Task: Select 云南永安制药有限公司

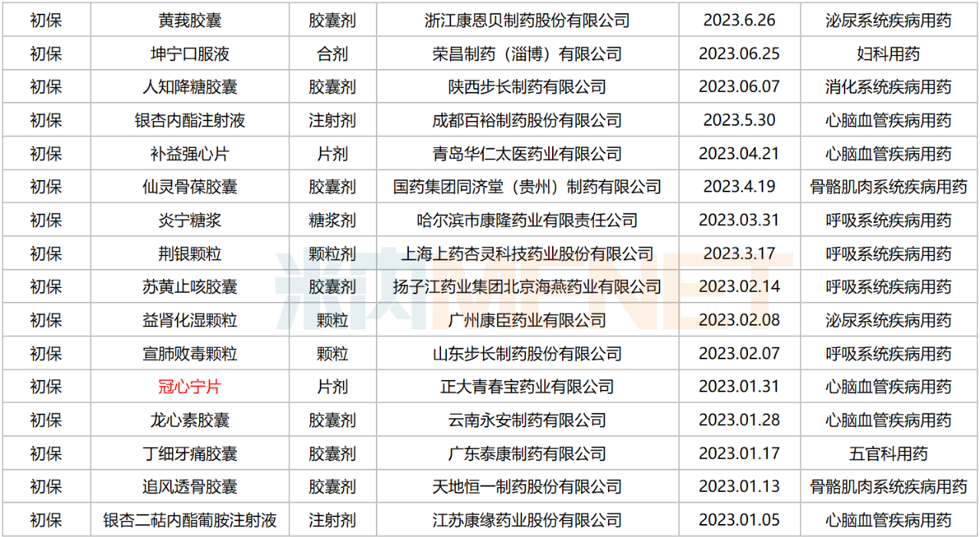Action: coord(527,421)
